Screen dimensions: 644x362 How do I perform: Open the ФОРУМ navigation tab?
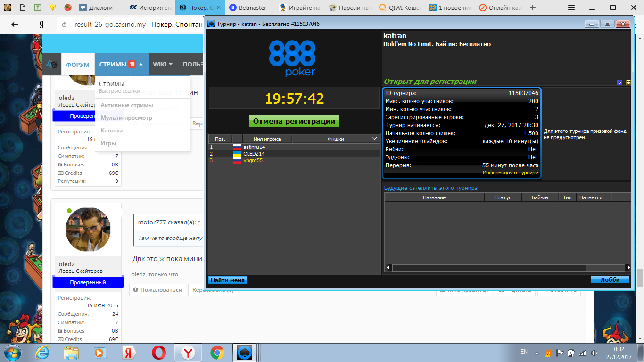[x=78, y=65]
